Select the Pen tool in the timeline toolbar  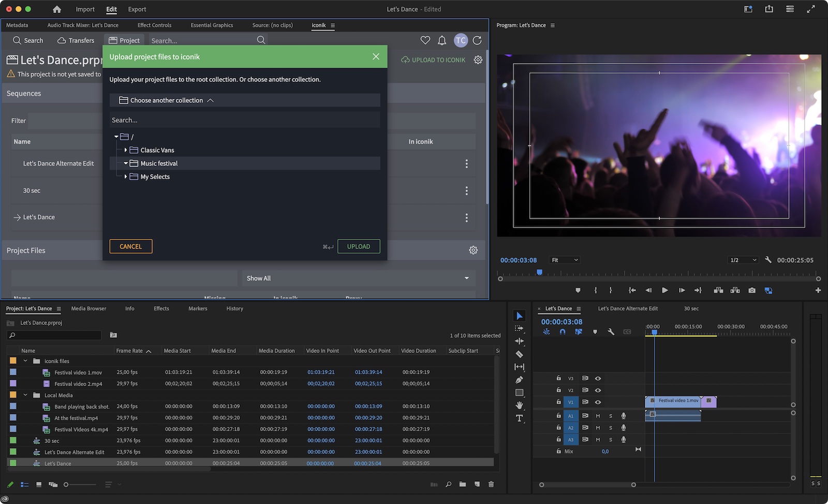point(520,379)
